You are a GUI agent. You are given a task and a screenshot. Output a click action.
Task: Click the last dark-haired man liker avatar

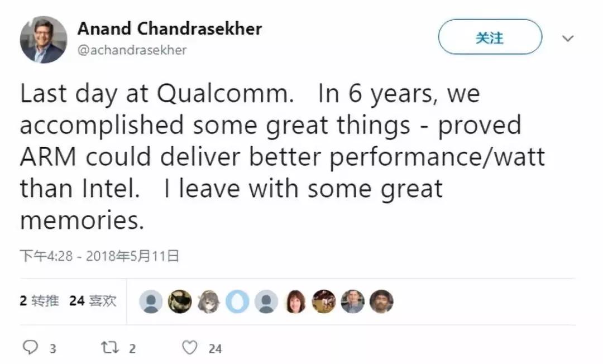(x=382, y=301)
